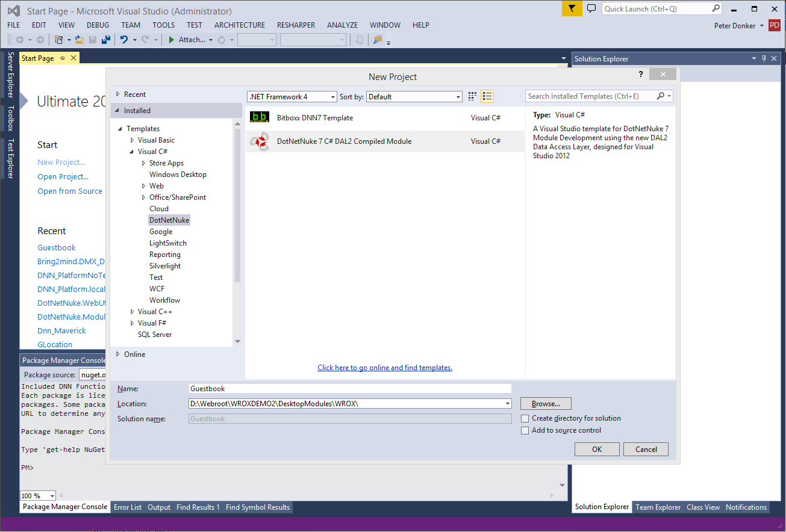Expand the Online section

pos(118,354)
